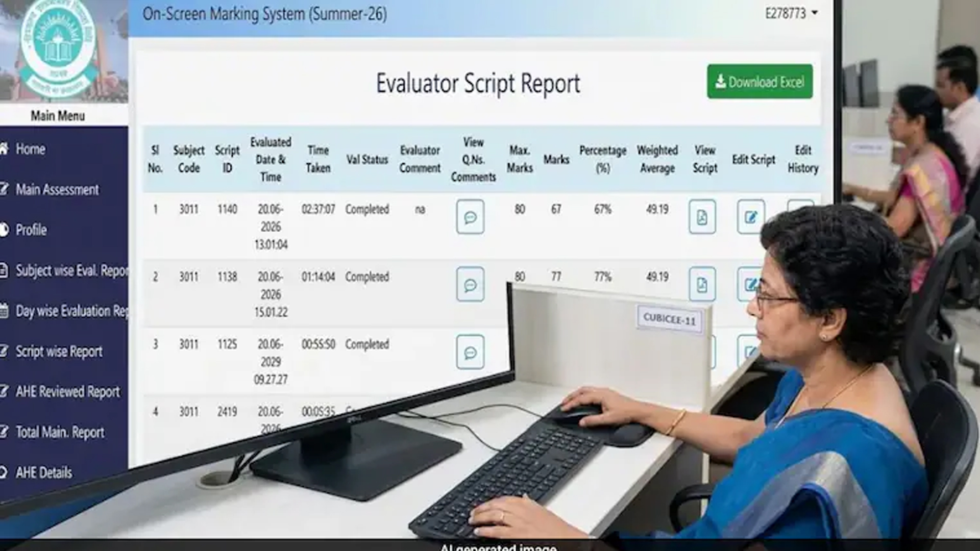
Task: Click the Val Status column header
Action: [x=367, y=160]
